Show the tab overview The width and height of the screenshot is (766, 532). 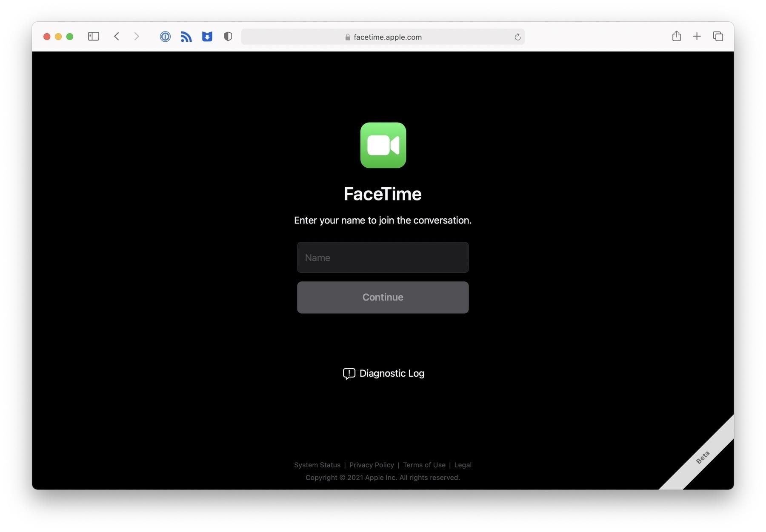[x=718, y=37]
